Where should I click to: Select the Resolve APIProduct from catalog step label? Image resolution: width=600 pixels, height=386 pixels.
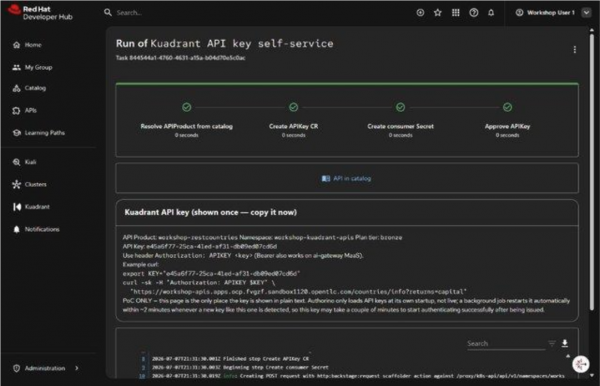tap(186, 126)
